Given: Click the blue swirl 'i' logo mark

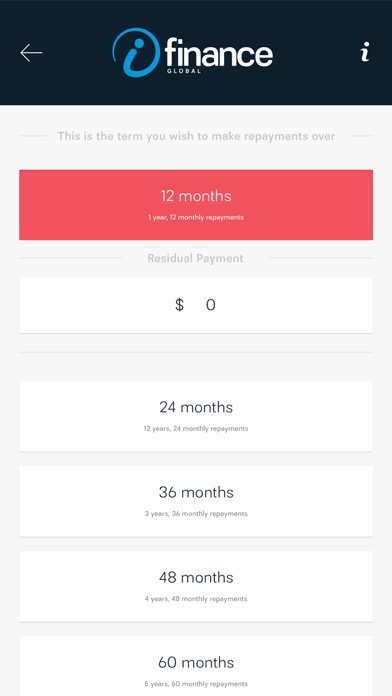Looking at the screenshot, I should pyautogui.click(x=136, y=52).
